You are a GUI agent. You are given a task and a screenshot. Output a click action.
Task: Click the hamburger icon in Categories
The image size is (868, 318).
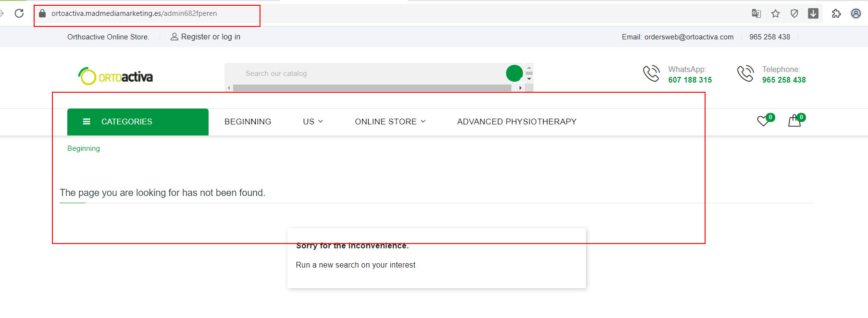[x=87, y=122]
